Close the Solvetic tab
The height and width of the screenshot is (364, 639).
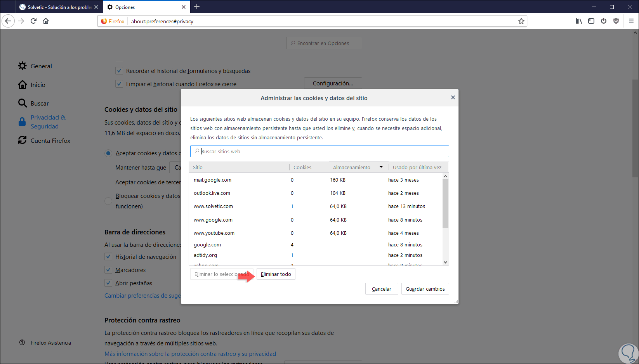[x=96, y=7]
